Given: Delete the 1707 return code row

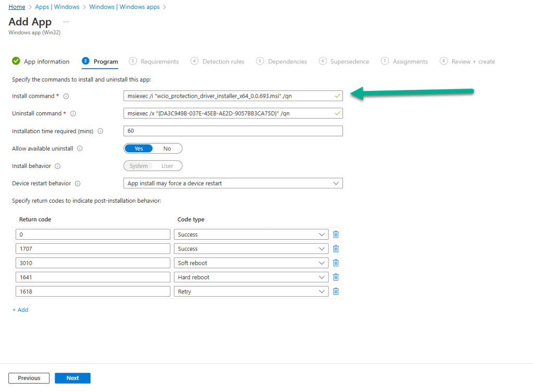Looking at the screenshot, I should tap(336, 249).
